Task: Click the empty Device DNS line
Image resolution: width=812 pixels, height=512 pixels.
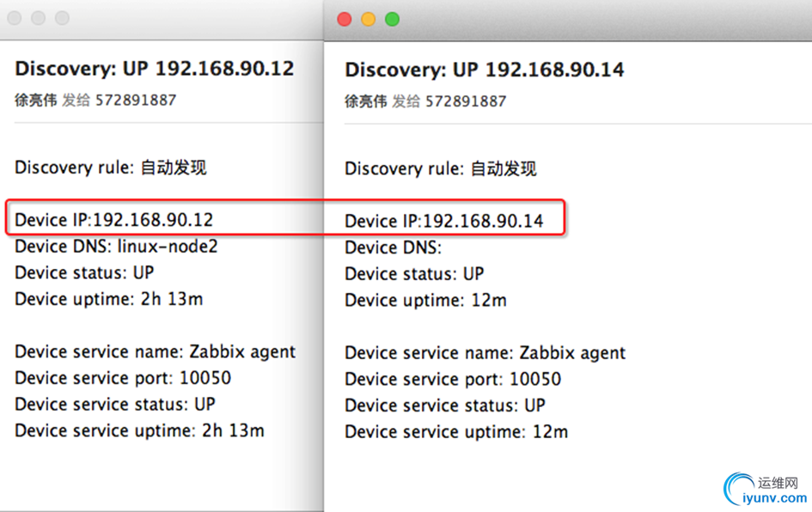Action: tap(393, 248)
